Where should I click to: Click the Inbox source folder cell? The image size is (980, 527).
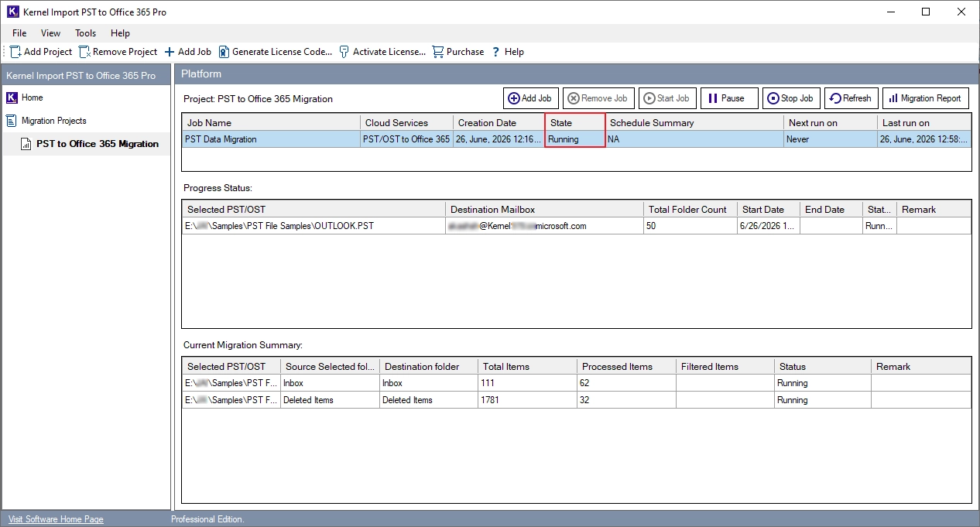point(330,383)
